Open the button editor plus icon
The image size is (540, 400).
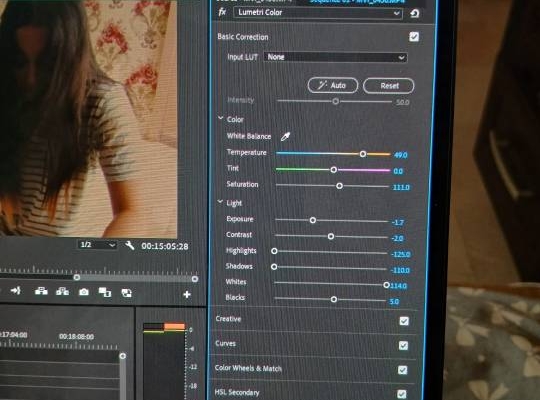pos(187,295)
